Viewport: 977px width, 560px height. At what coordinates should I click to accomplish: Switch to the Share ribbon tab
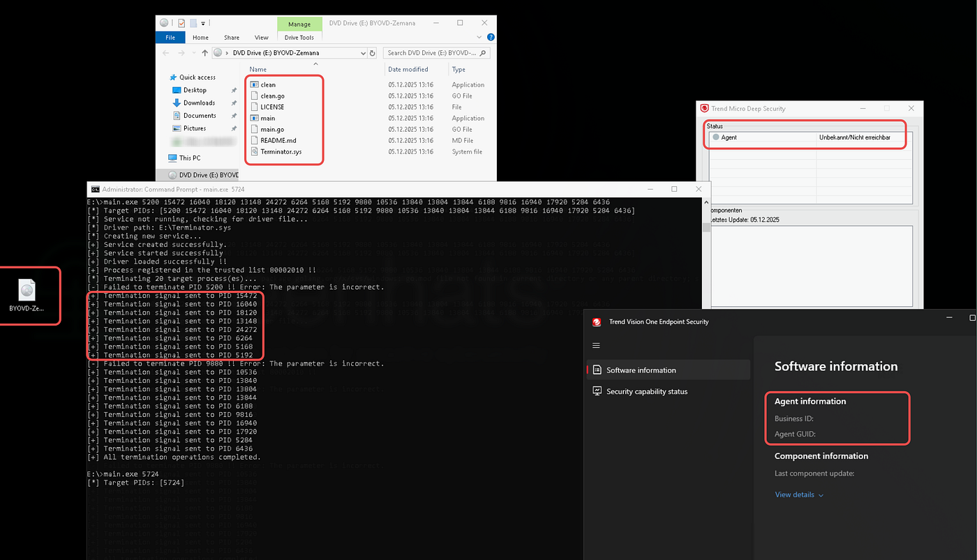(x=232, y=38)
